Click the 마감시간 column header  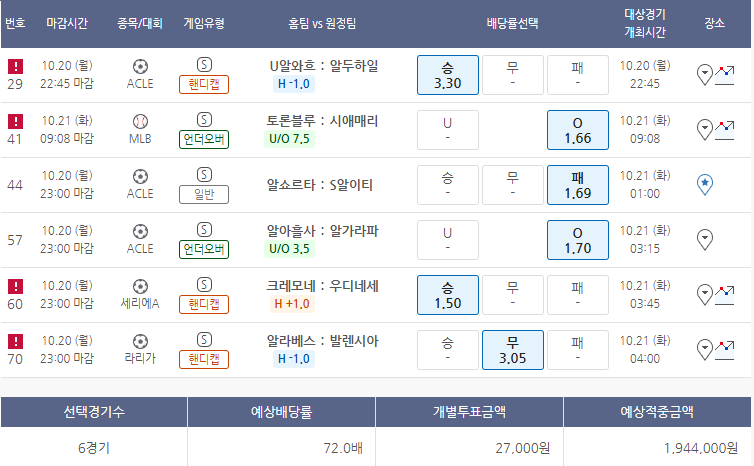pyautogui.click(x=67, y=23)
